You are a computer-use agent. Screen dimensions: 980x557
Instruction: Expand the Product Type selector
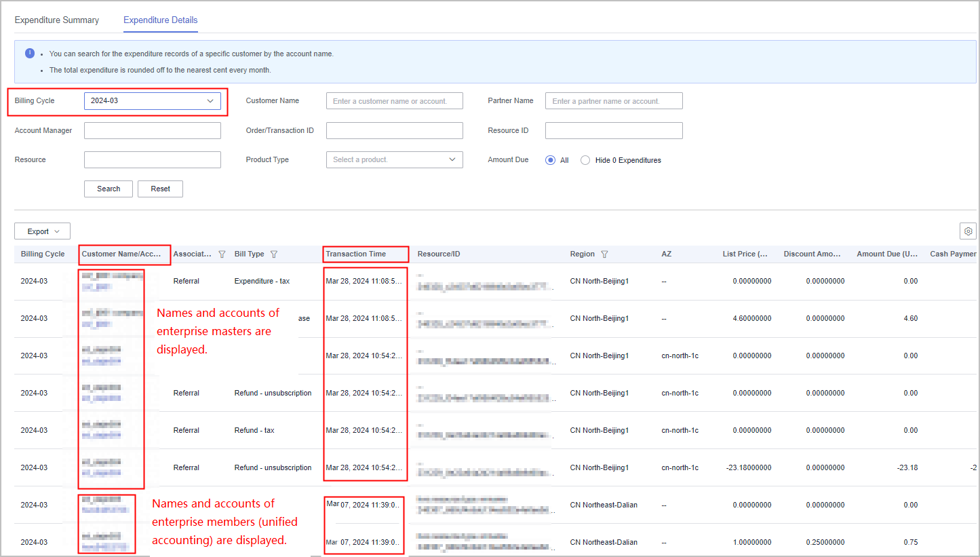(x=394, y=159)
